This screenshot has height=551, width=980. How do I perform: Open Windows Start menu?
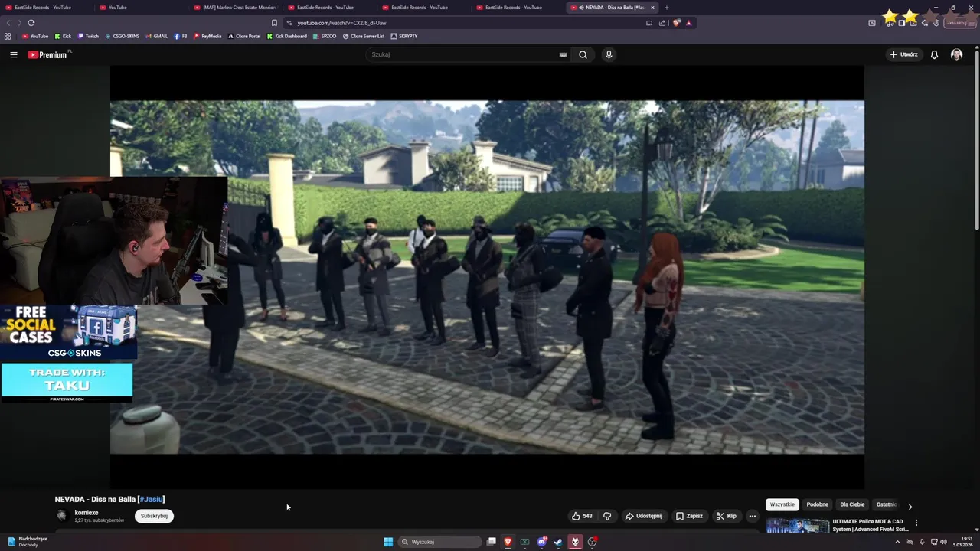click(388, 542)
